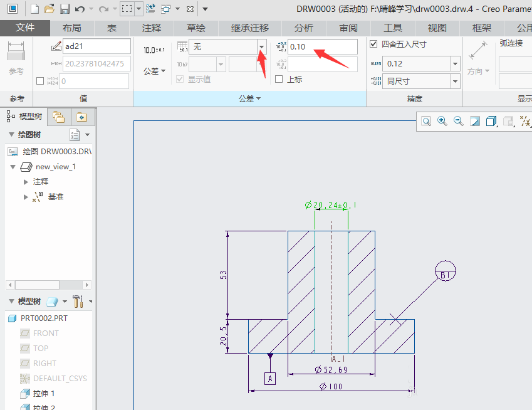Switch to the 继承迁移 ribbon tab
This screenshot has width=532, height=410.
click(250, 28)
